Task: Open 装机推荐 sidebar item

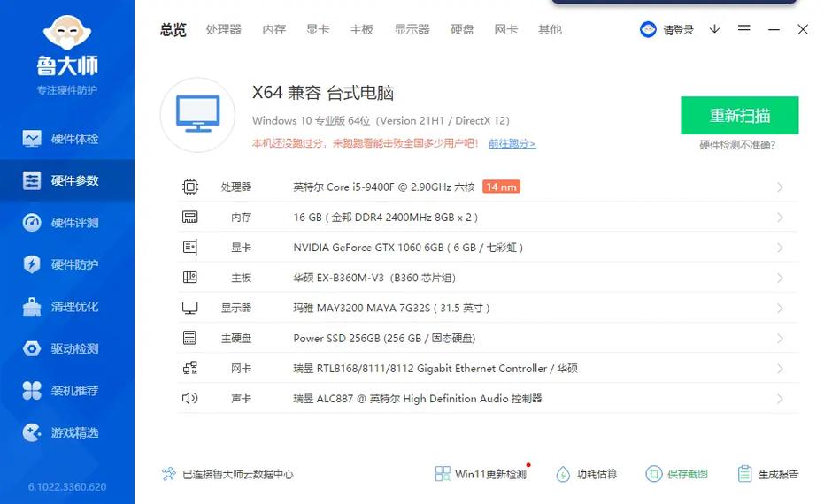Action: pyautogui.click(x=66, y=391)
